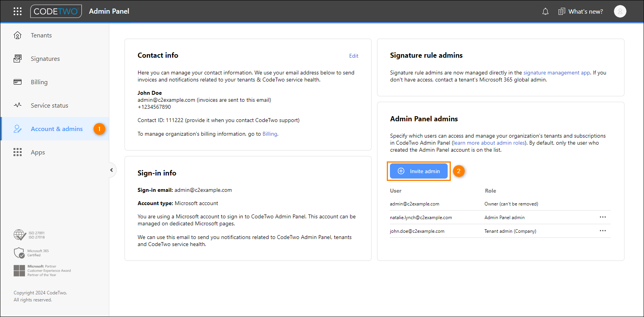Click the John Doe contact name
Screen dimensions: 644x317
(x=149, y=93)
